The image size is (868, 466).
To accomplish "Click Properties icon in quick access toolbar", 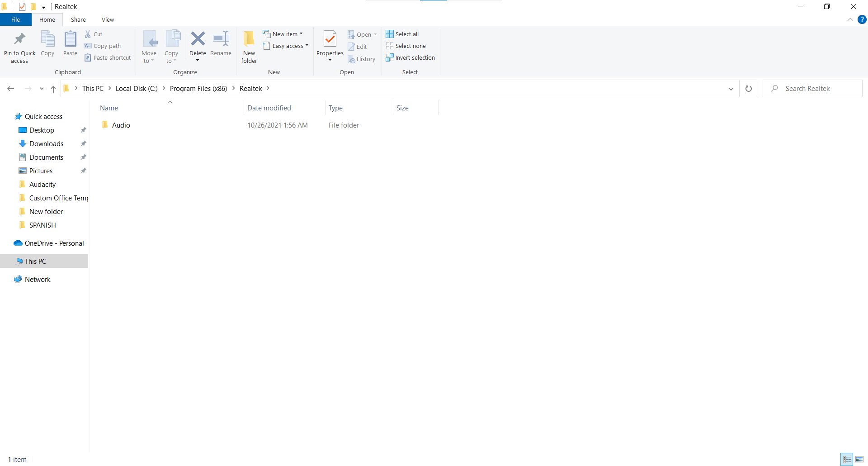I will 22,6.
